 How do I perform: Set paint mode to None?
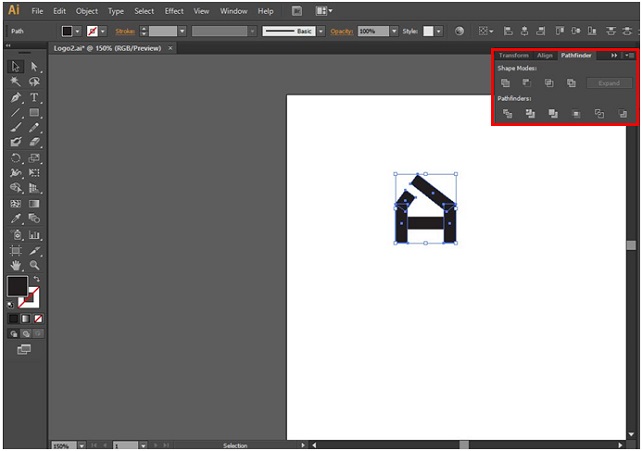38,318
